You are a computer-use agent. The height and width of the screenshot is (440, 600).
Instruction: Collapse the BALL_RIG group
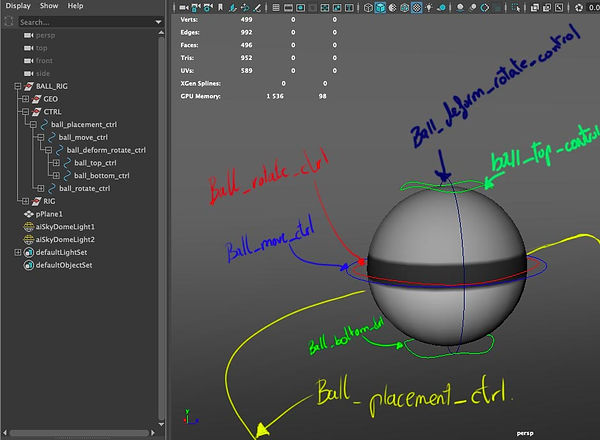pos(18,86)
